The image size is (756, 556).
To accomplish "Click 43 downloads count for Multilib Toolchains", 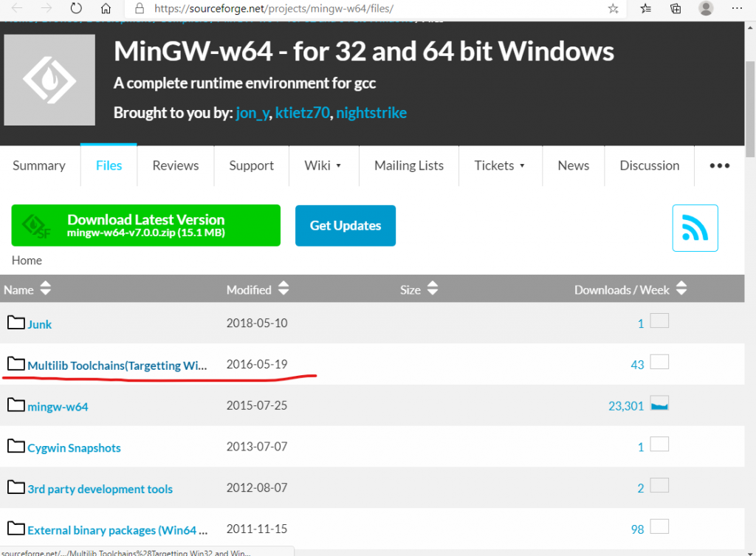I will pos(637,365).
